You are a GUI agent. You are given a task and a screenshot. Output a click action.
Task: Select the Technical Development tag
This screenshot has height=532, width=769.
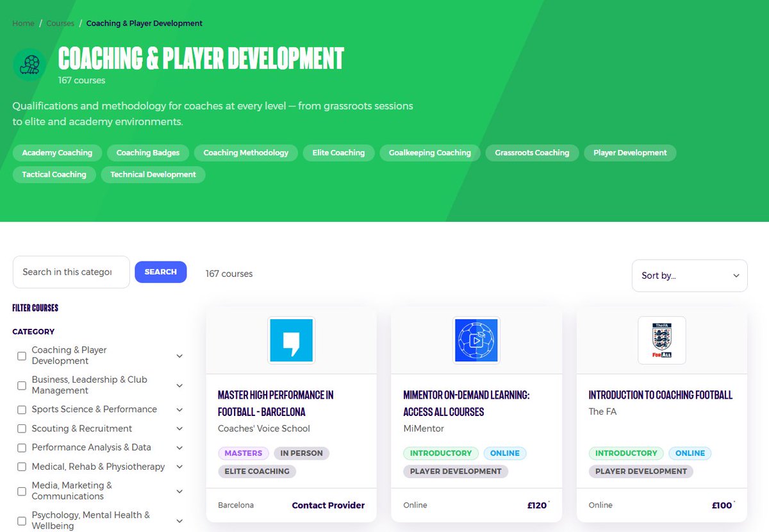click(x=153, y=174)
